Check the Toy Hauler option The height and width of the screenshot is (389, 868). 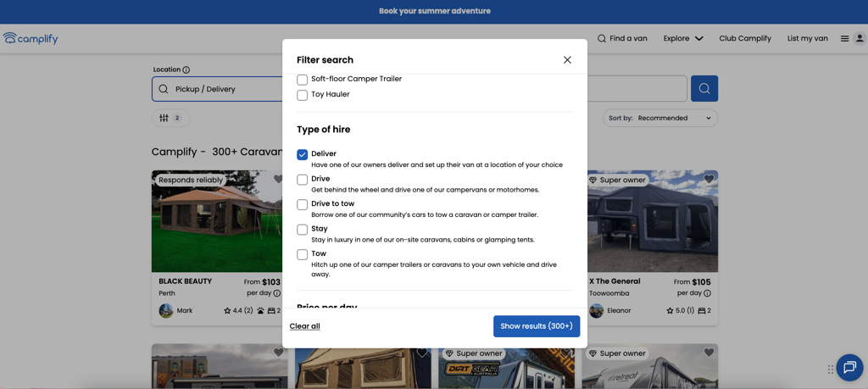click(302, 95)
